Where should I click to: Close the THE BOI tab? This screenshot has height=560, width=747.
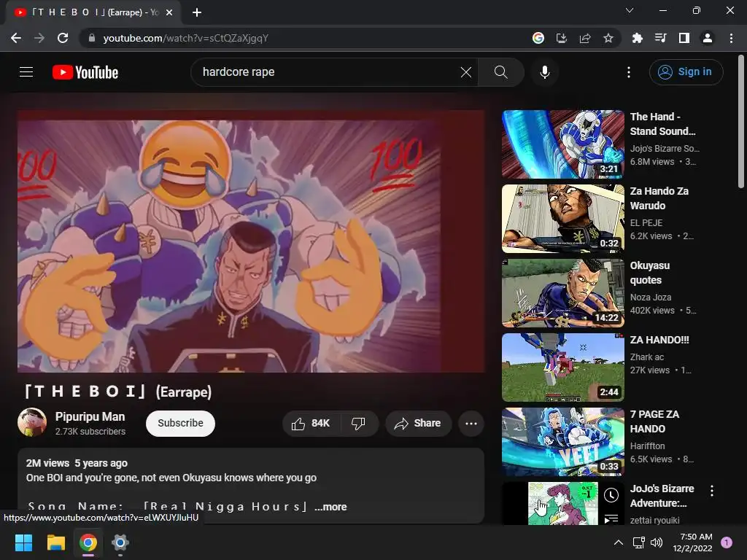pos(169,12)
